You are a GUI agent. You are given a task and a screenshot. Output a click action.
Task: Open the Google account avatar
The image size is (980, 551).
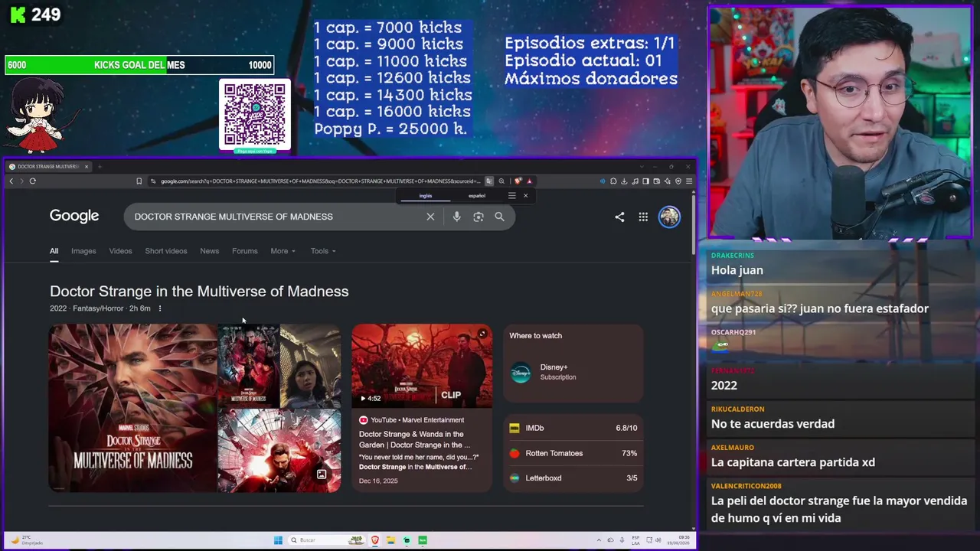click(669, 217)
